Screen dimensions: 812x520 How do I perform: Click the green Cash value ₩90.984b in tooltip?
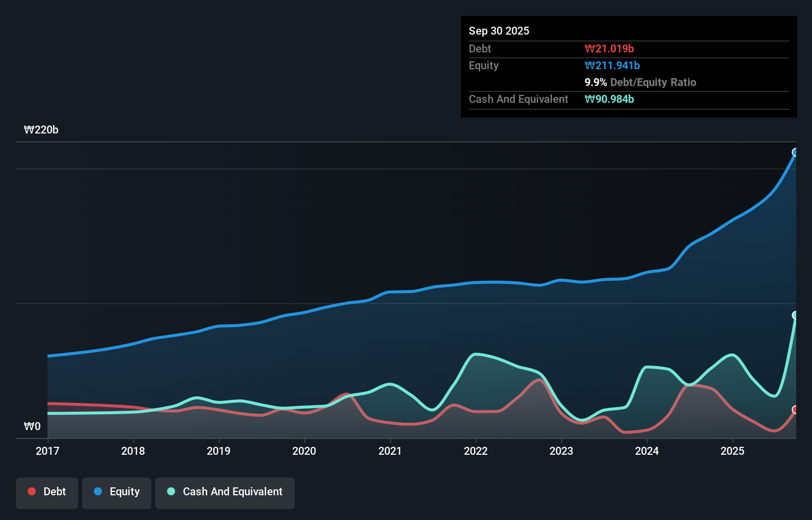(610, 99)
